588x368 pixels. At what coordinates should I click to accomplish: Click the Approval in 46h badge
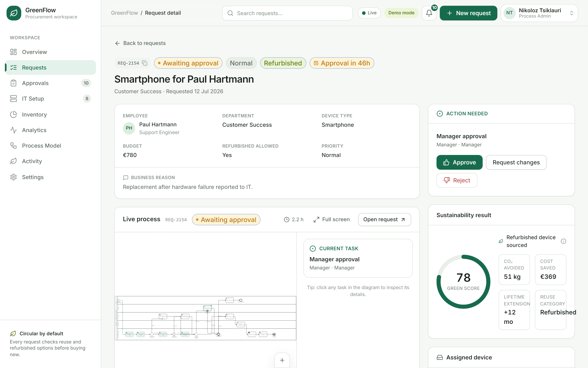coord(342,63)
